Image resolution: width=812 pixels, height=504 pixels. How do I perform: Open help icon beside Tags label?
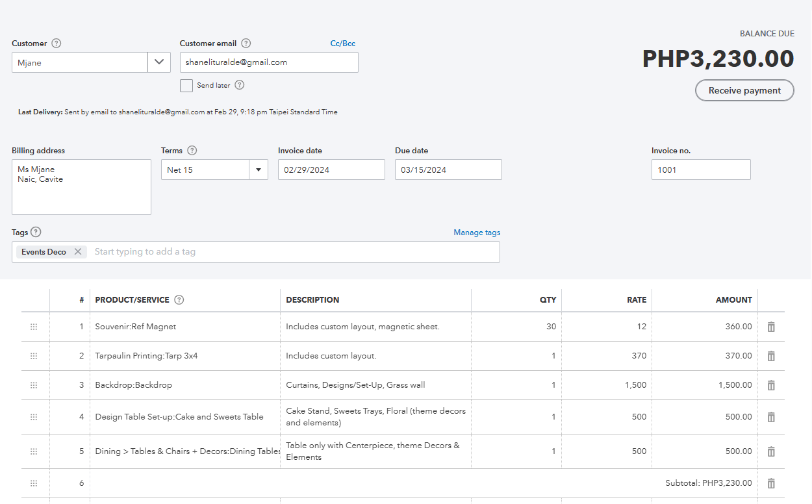[x=36, y=232]
